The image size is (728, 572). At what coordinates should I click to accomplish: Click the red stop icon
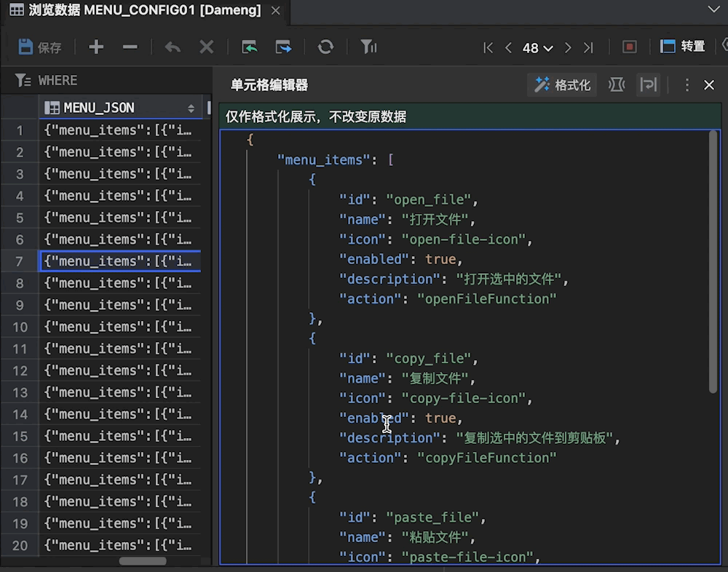(x=630, y=47)
